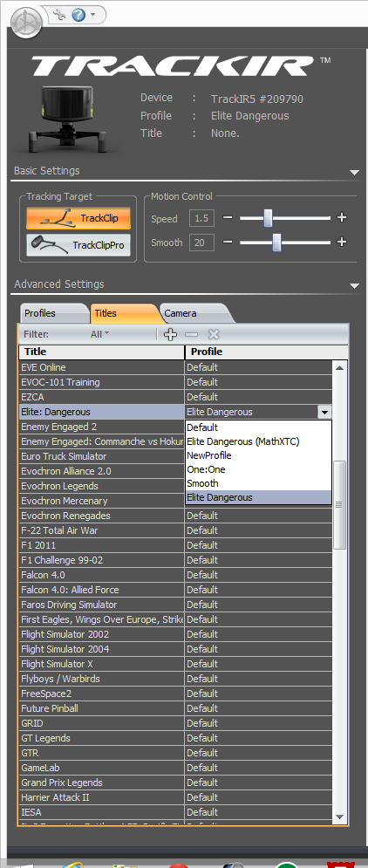Open the wrench settings icon in top toolbar
This screenshot has width=368, height=868.
[x=60, y=14]
